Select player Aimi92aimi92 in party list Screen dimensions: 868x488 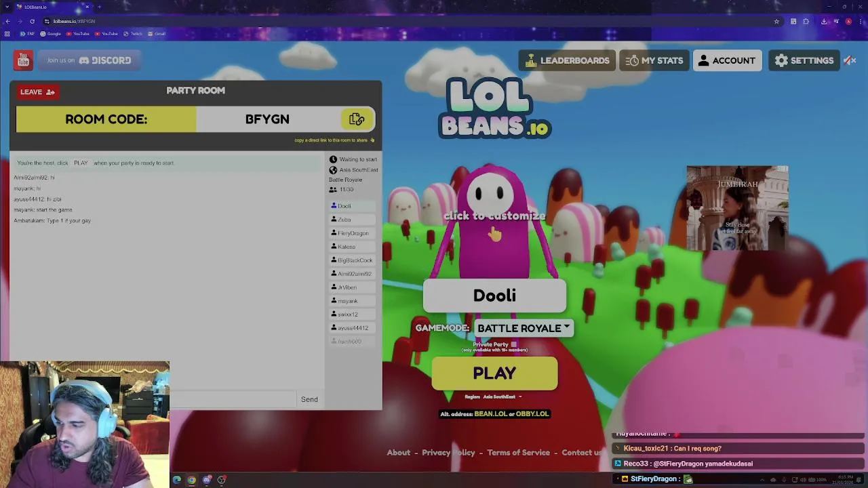(352, 274)
